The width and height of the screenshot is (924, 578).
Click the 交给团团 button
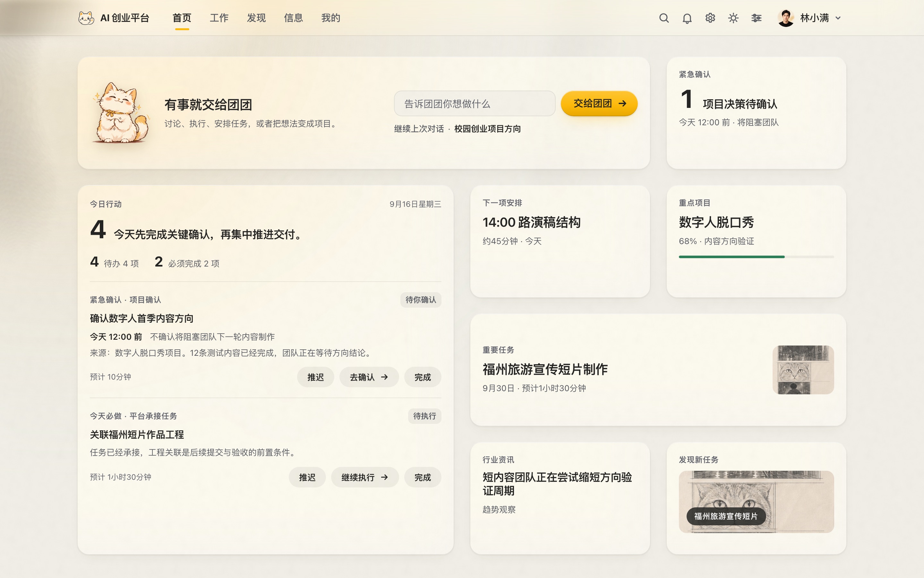pyautogui.click(x=599, y=103)
